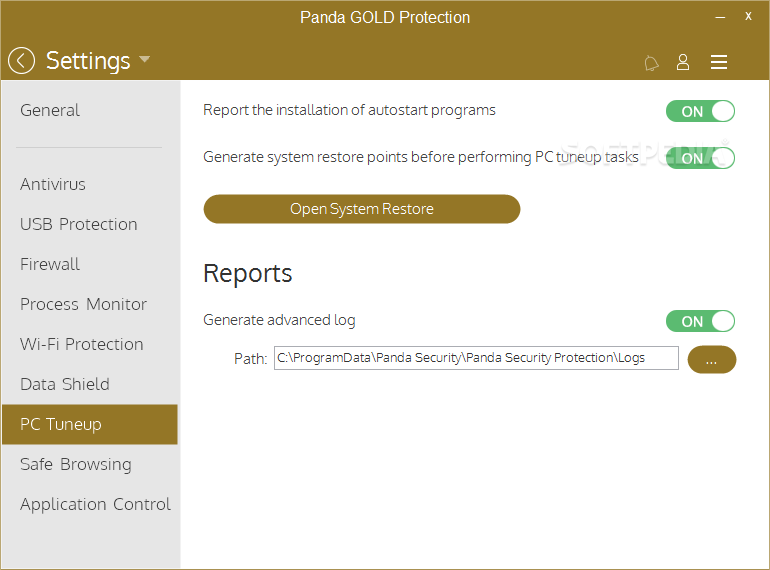The image size is (770, 570).
Task: Open Data Shield settings
Action: coord(64,384)
